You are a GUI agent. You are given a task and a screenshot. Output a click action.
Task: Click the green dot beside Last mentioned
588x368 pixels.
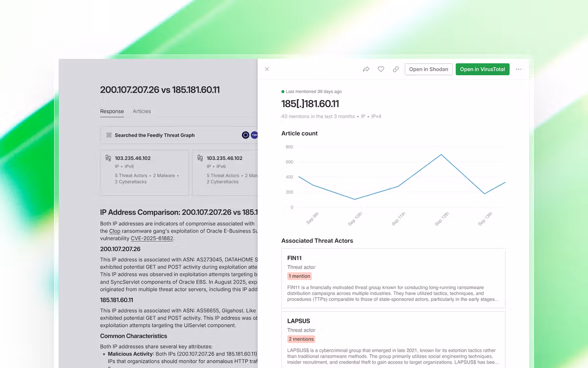[x=283, y=91]
